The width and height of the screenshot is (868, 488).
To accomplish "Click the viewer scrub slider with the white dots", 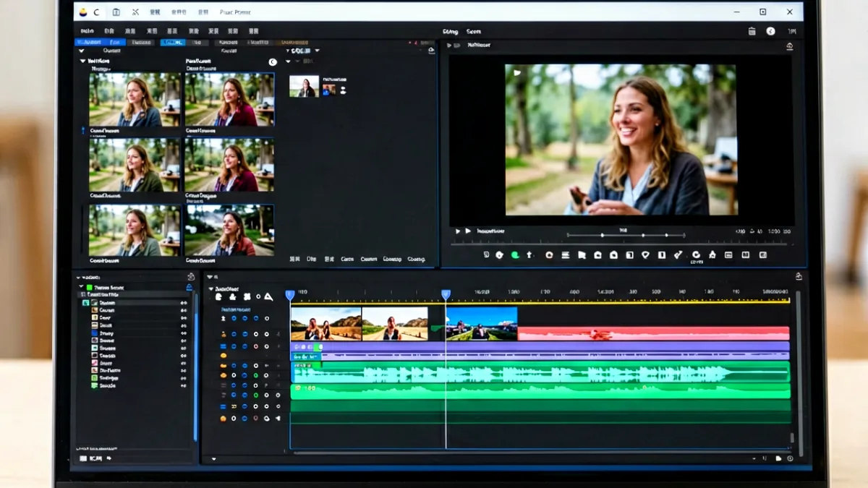I will (625, 235).
